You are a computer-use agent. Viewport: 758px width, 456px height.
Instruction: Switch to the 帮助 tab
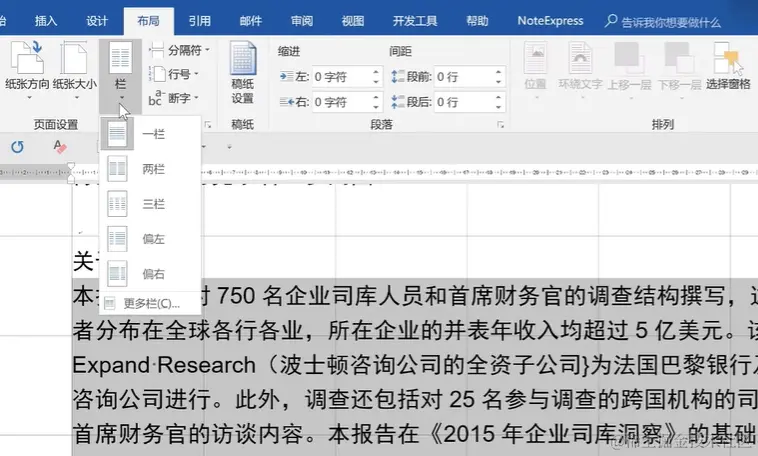(477, 21)
